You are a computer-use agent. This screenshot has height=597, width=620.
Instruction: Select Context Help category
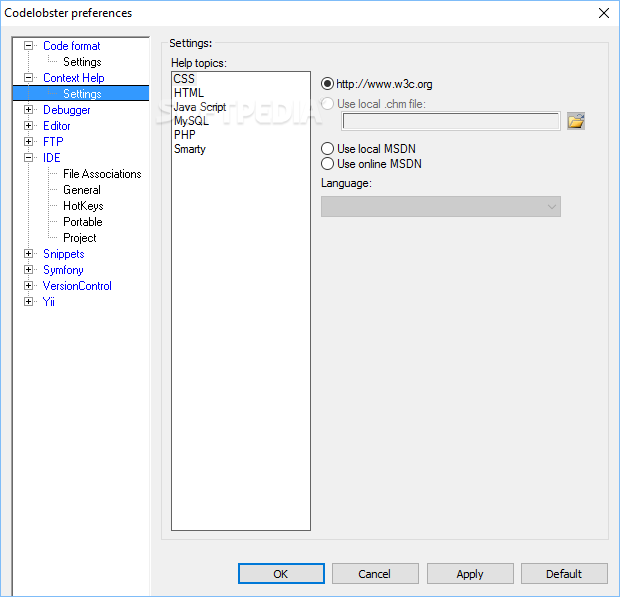[74, 78]
